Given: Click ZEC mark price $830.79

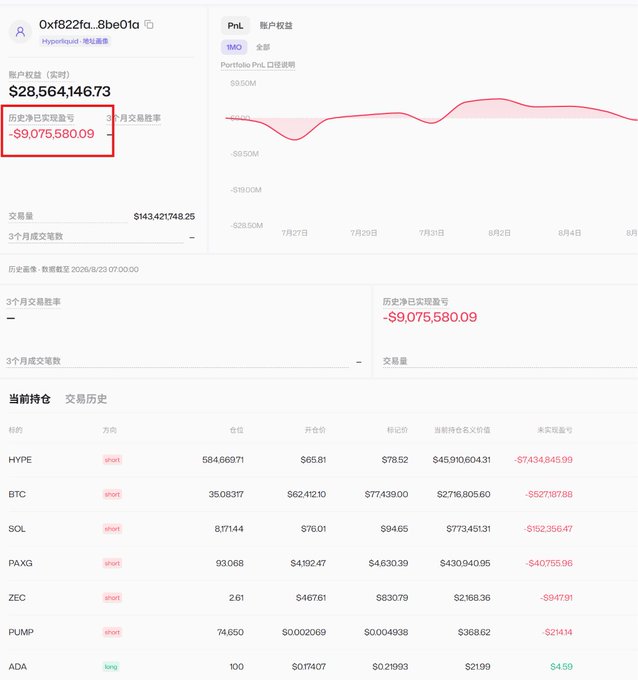Looking at the screenshot, I should pos(392,598).
